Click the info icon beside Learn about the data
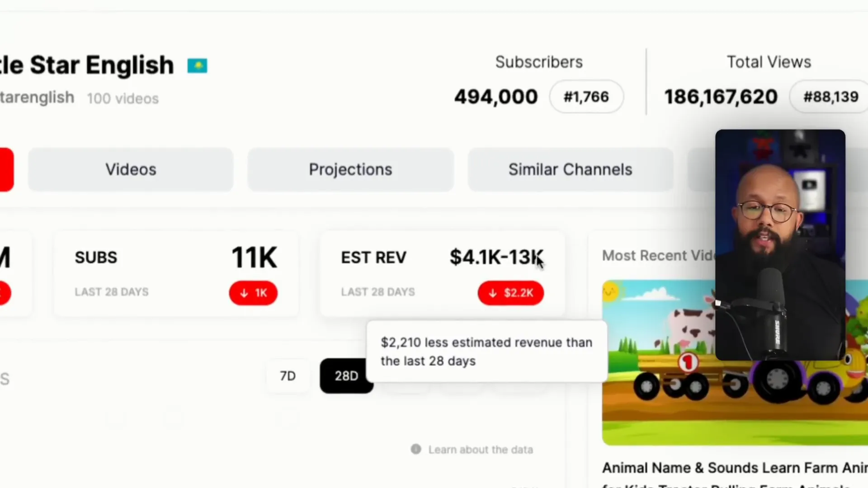 416,449
